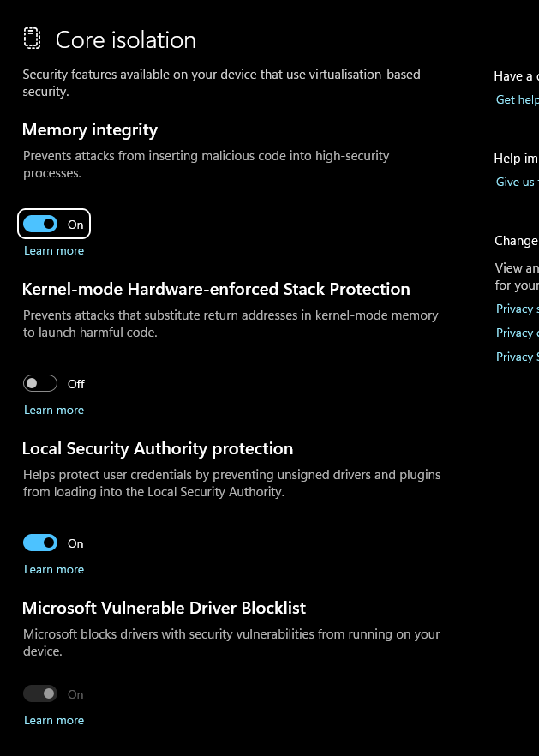The width and height of the screenshot is (539, 756).
Task: Open the first Privacy link, Privacy settings
Action: click(x=518, y=309)
